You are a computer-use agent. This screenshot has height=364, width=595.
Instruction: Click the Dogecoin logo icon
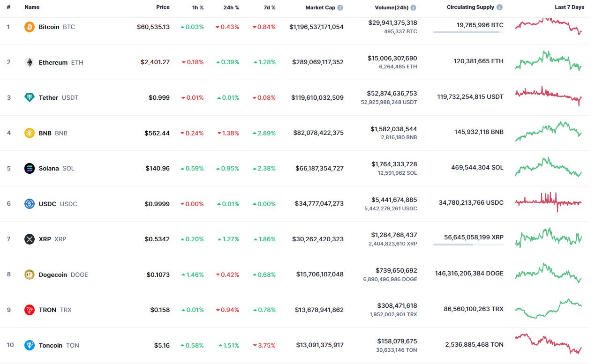click(x=30, y=275)
